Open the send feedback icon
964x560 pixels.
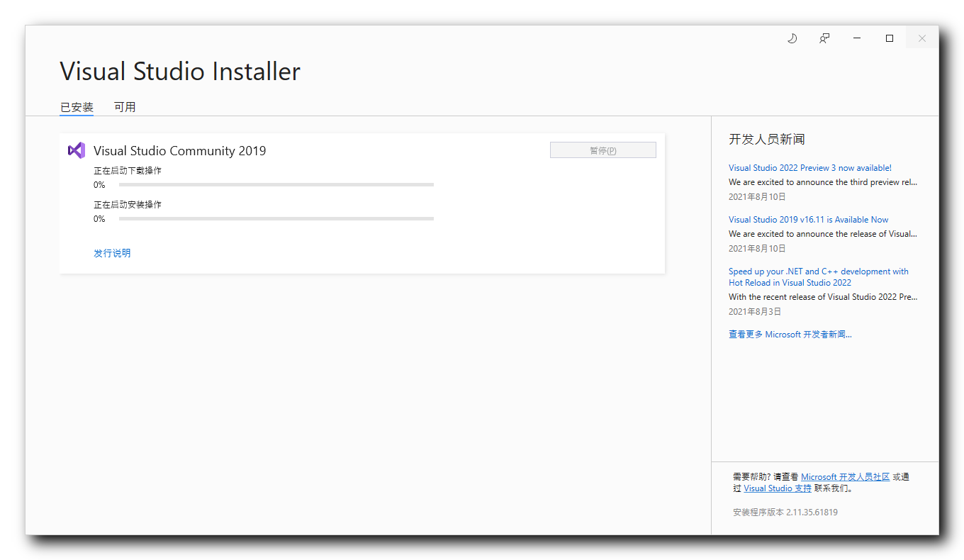pos(824,38)
